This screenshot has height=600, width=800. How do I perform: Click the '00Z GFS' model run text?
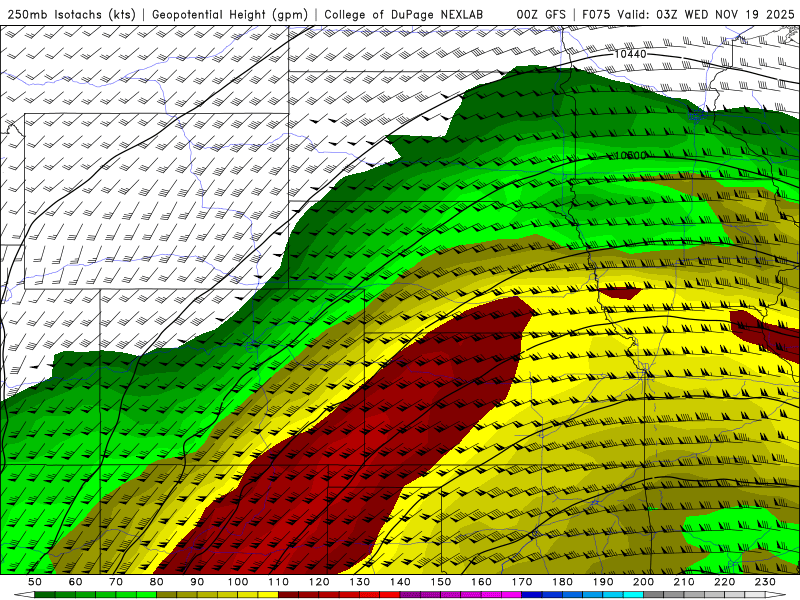point(541,15)
